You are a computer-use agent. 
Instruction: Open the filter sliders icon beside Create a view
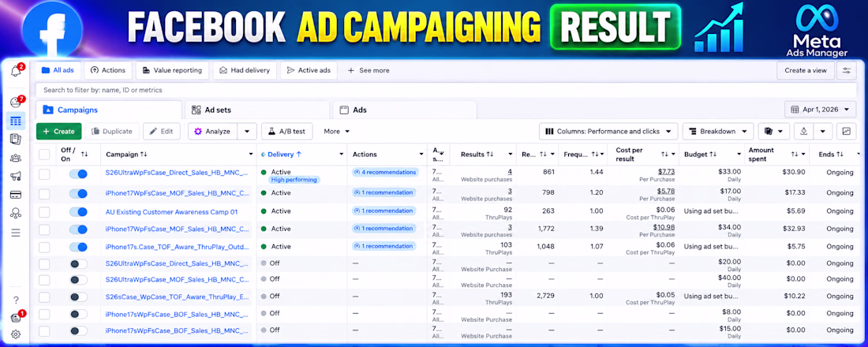[847, 70]
